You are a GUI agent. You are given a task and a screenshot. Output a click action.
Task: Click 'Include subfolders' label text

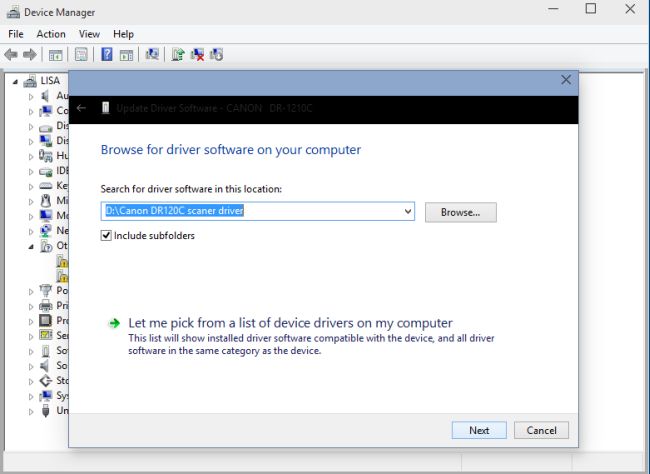tap(154, 236)
